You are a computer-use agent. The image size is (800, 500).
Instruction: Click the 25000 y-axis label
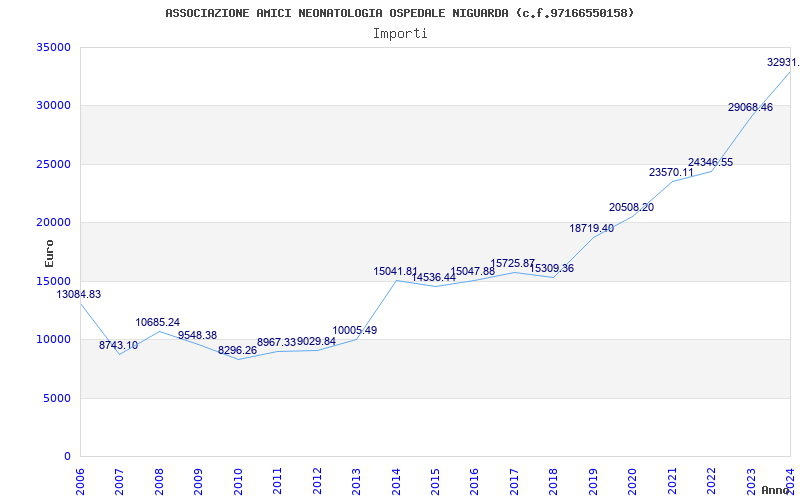coord(53,164)
